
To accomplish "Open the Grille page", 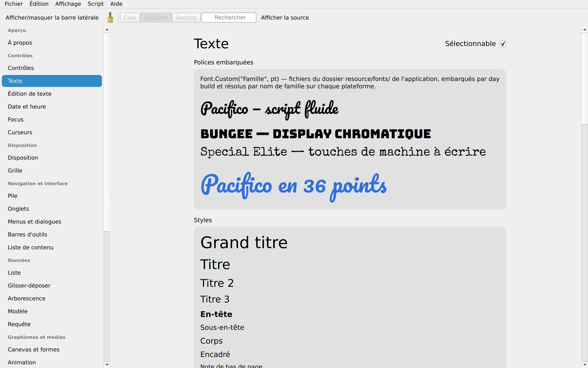I will click(x=52, y=171).
